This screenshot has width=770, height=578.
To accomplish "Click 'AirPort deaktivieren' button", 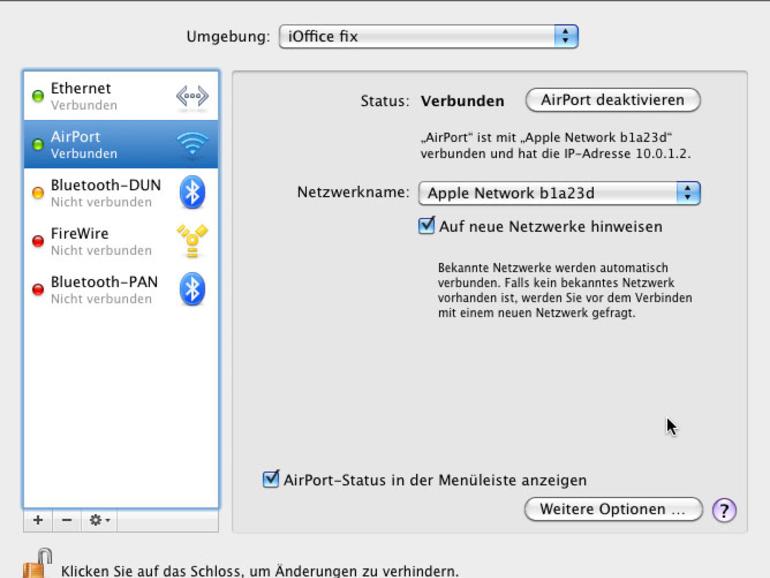I will tap(613, 100).
